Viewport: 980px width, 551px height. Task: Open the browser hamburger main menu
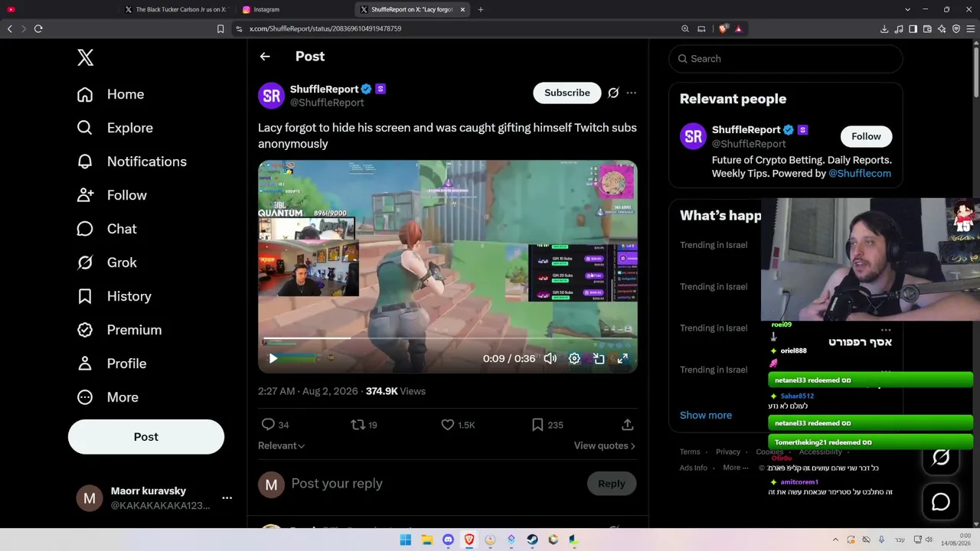[970, 29]
